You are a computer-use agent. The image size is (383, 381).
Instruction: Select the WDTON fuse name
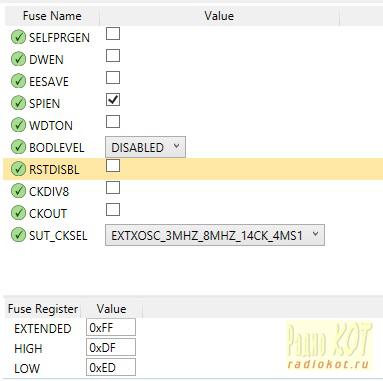click(51, 126)
